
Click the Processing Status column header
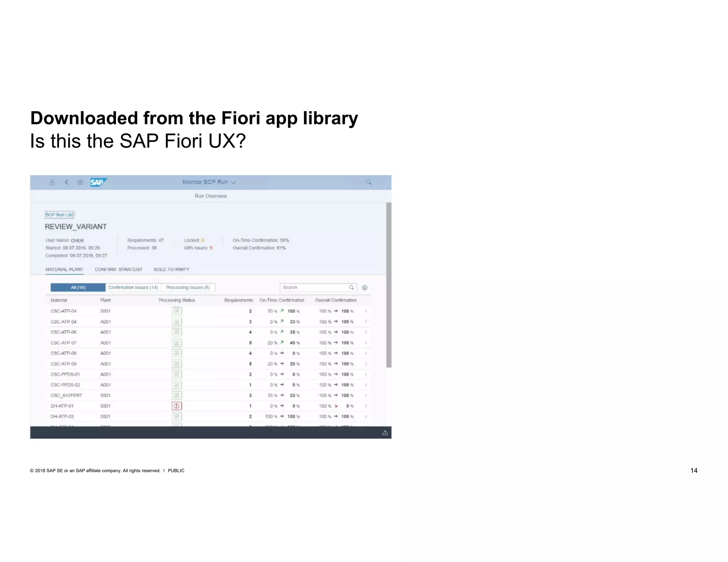(x=177, y=300)
